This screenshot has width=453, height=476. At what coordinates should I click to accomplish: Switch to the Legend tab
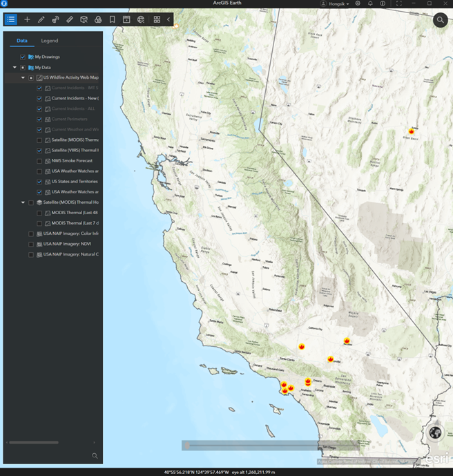click(50, 41)
